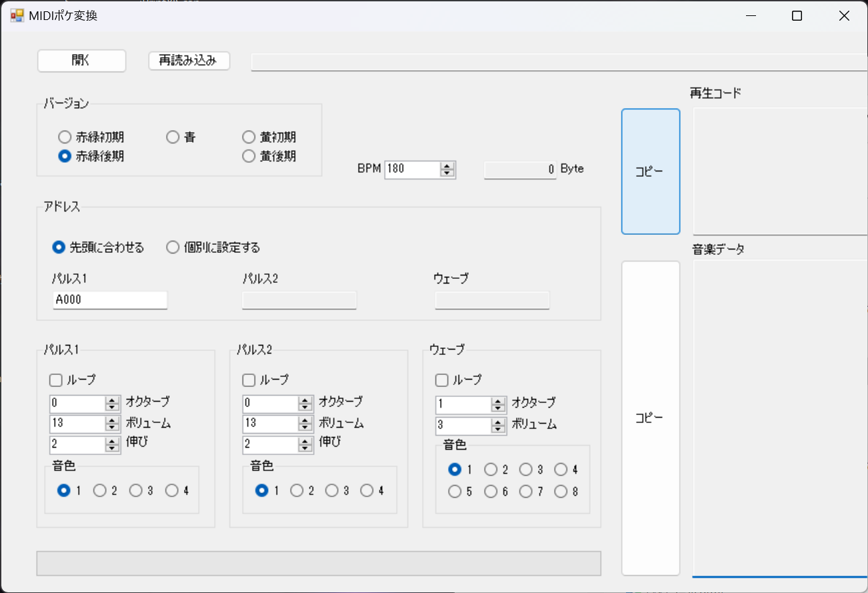Image resolution: width=868 pixels, height=593 pixels.
Task: Select 個別に設定する address option
Action: [173, 247]
